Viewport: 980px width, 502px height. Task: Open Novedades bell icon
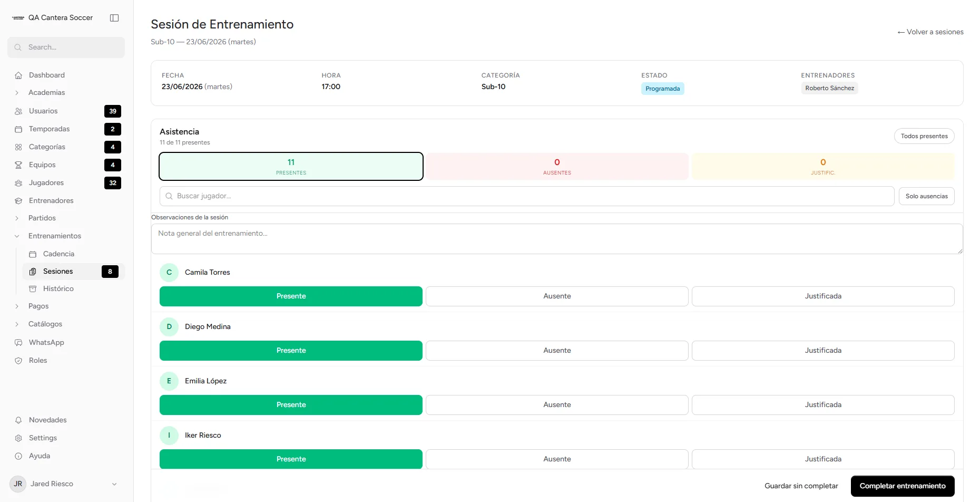(18, 420)
